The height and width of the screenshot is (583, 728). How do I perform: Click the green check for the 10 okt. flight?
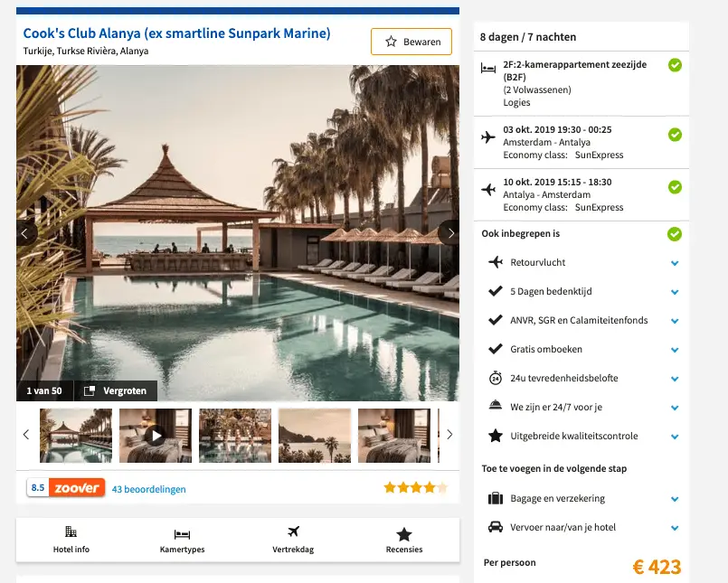[x=675, y=187]
